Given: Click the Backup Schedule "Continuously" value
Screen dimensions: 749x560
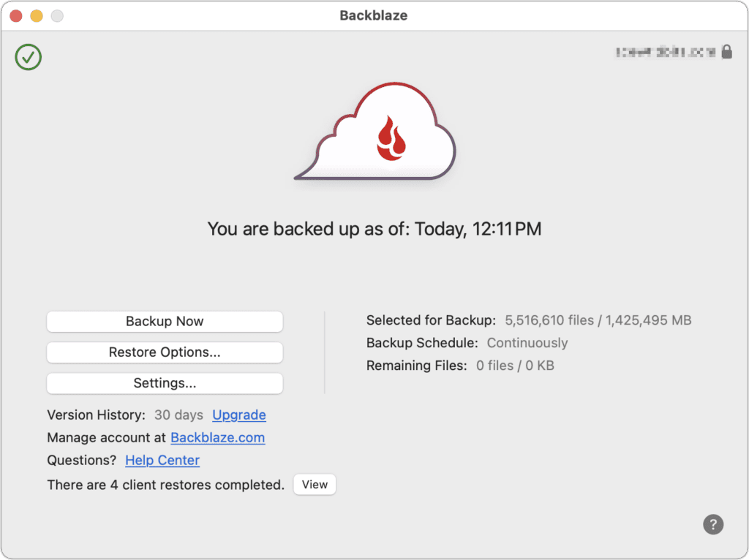Looking at the screenshot, I should [527, 343].
